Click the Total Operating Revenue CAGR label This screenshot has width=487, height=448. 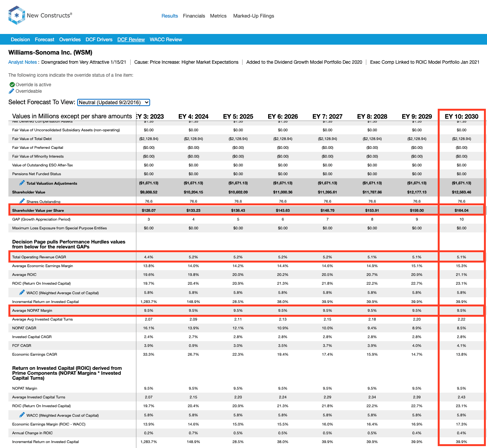pyautogui.click(x=39, y=257)
